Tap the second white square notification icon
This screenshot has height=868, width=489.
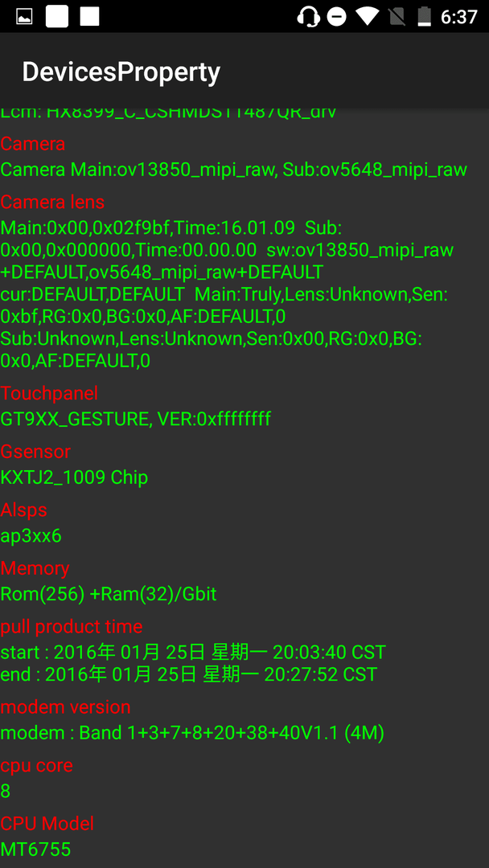coord(57,17)
